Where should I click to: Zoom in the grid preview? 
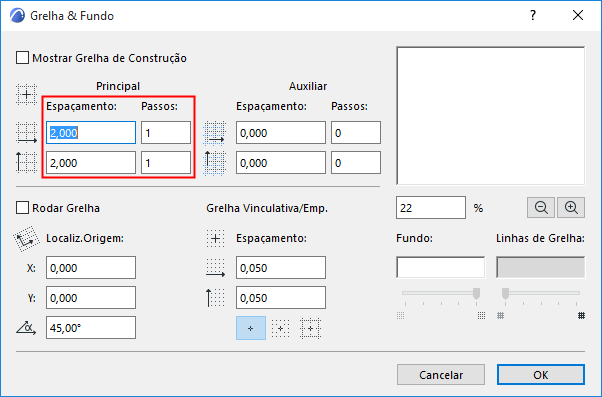[571, 208]
